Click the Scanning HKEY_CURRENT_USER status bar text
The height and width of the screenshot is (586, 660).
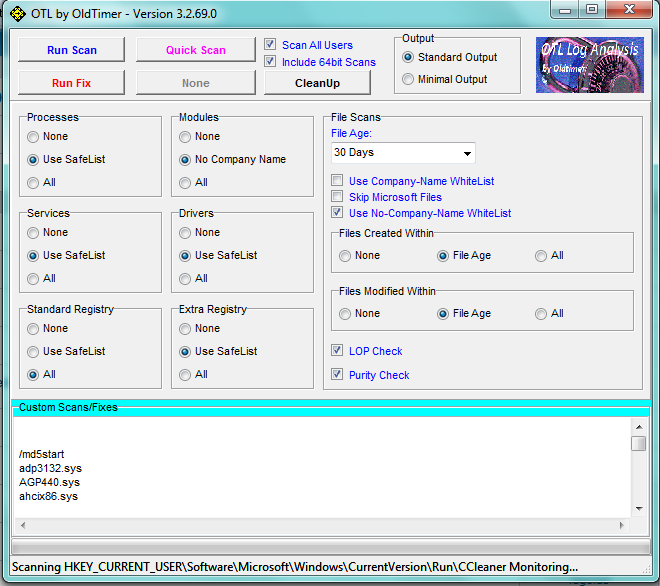coord(295,567)
